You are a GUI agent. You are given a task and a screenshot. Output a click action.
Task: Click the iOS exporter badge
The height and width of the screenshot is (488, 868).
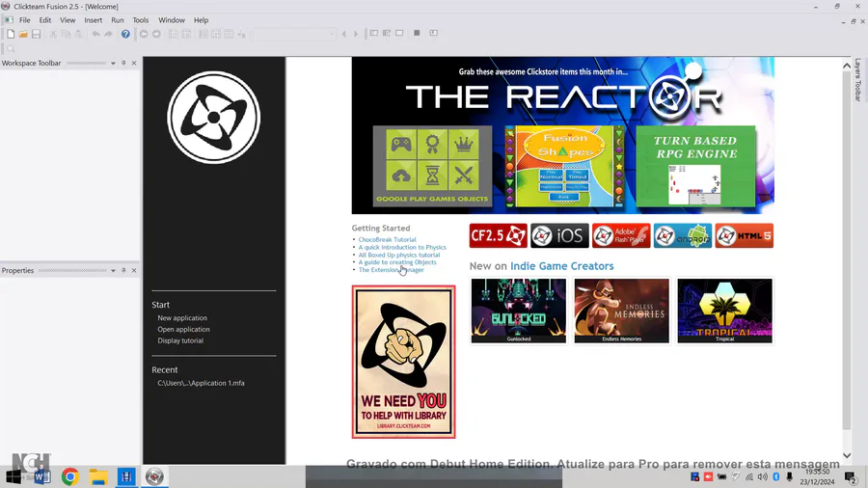pyautogui.click(x=559, y=235)
